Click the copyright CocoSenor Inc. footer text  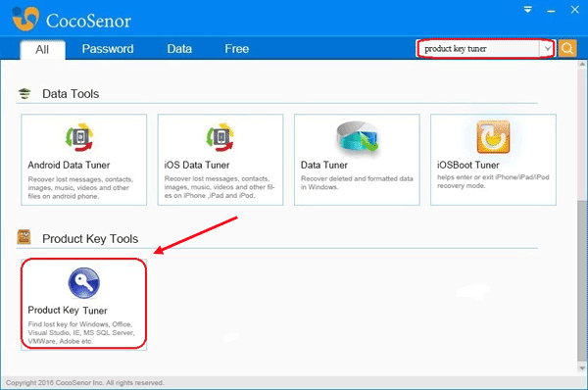tap(84, 383)
